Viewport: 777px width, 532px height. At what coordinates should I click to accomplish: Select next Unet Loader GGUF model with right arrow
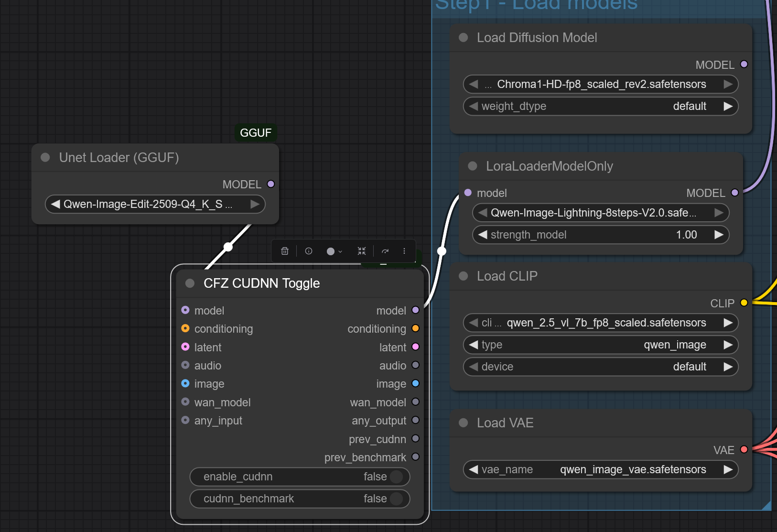coord(255,204)
